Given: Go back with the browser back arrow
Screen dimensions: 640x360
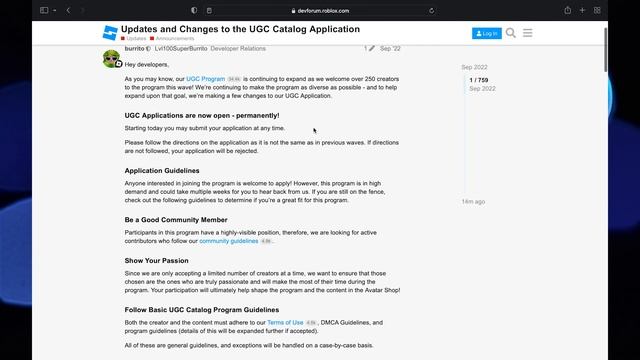Looking at the screenshot, I should pyautogui.click(x=68, y=10).
